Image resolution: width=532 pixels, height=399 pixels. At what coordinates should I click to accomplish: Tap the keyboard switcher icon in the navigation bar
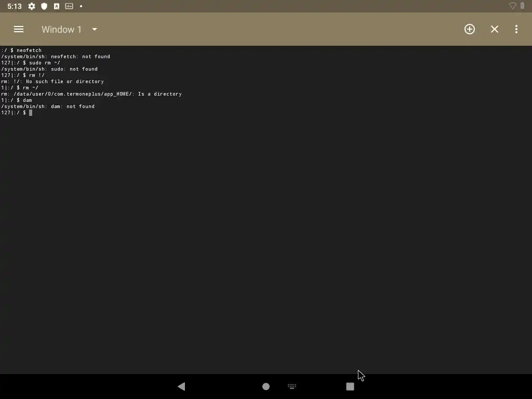coord(292,386)
